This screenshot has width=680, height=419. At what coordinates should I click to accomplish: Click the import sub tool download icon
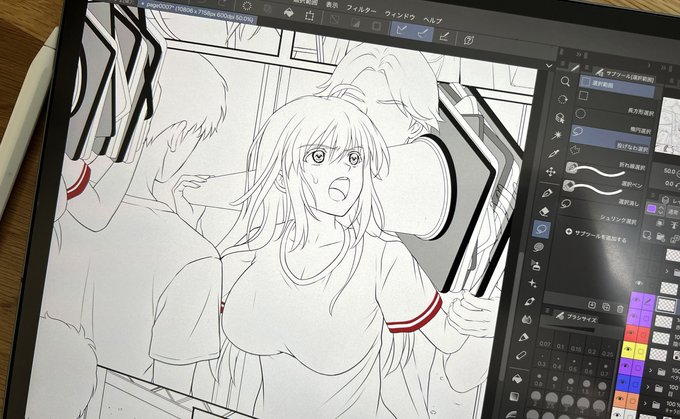pos(592,304)
